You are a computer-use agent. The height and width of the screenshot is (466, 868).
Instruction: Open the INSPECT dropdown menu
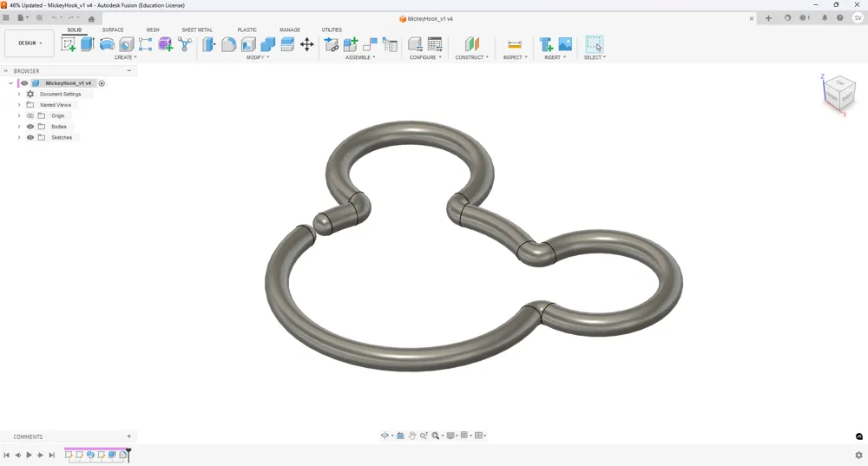pos(515,57)
